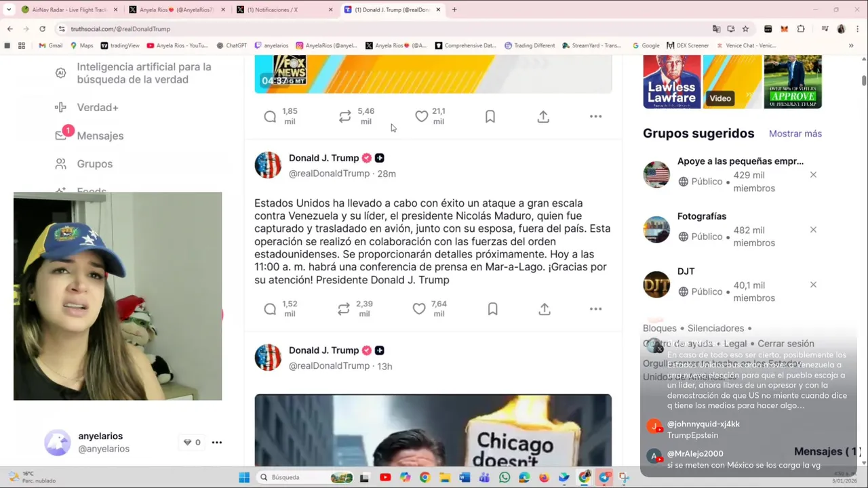868x488 pixels.
Task: Open the reply icon on the 28m Trump post
Action: pos(270,309)
